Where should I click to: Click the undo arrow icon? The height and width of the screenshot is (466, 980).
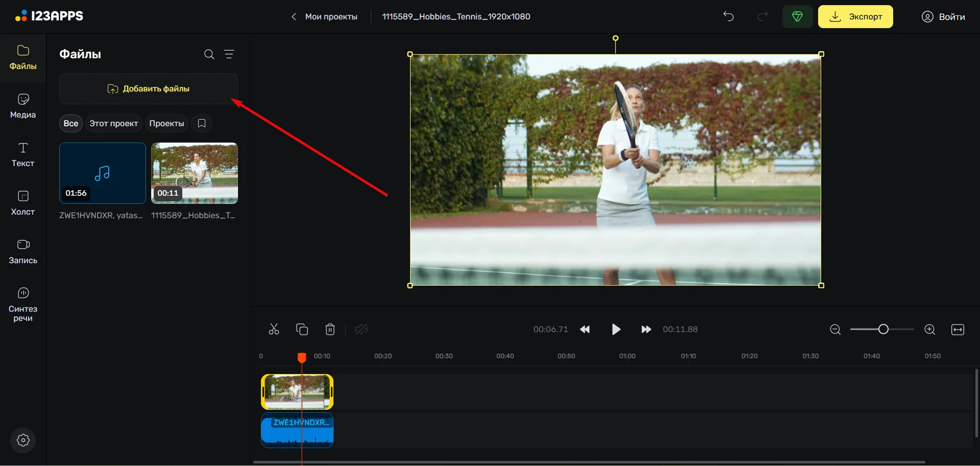pos(728,16)
